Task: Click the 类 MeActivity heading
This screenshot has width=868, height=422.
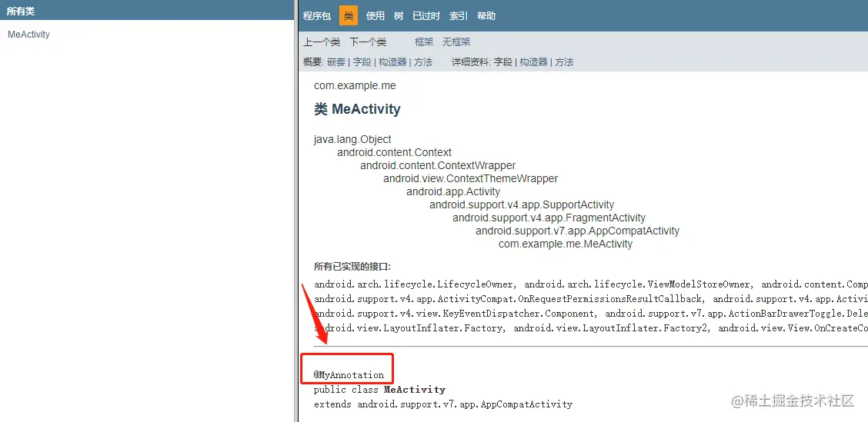Action: pyautogui.click(x=357, y=109)
